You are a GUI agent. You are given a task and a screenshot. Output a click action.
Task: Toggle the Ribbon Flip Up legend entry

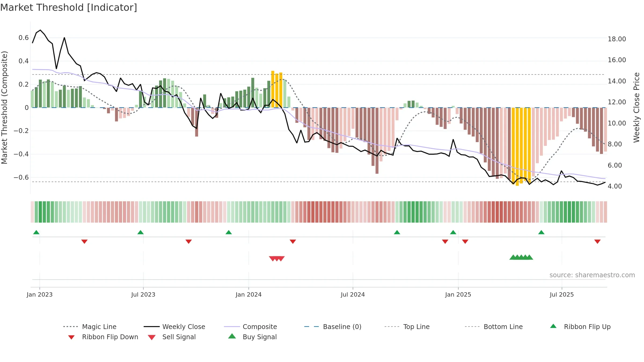coord(580,327)
